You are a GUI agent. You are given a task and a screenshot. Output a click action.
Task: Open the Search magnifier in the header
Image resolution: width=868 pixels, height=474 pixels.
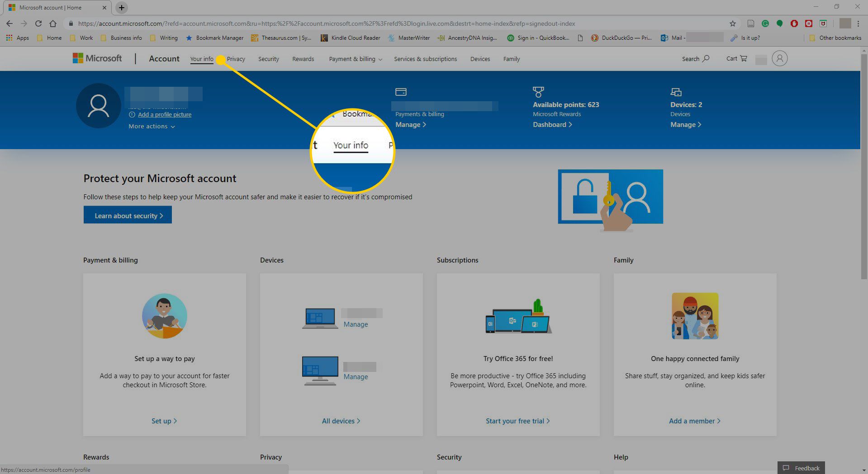(x=696, y=59)
